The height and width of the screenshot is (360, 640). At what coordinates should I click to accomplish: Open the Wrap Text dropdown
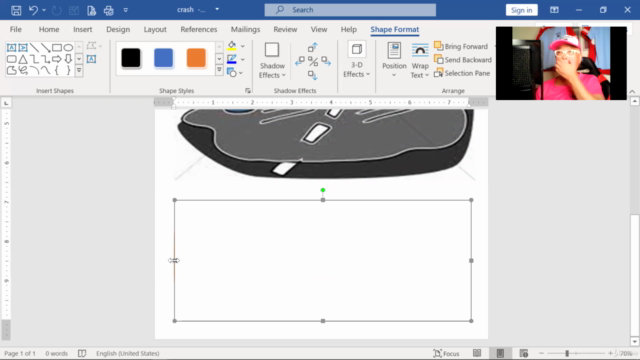click(420, 60)
